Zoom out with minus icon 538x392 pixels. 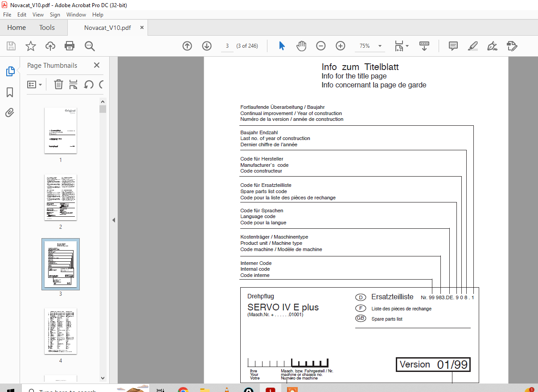tap(321, 45)
